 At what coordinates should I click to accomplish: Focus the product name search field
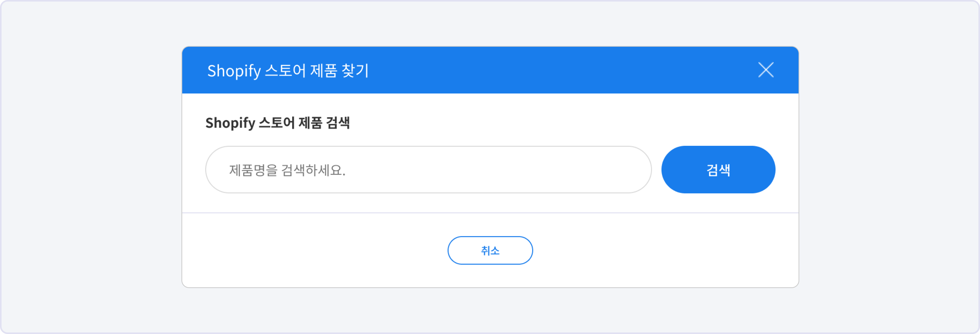428,170
